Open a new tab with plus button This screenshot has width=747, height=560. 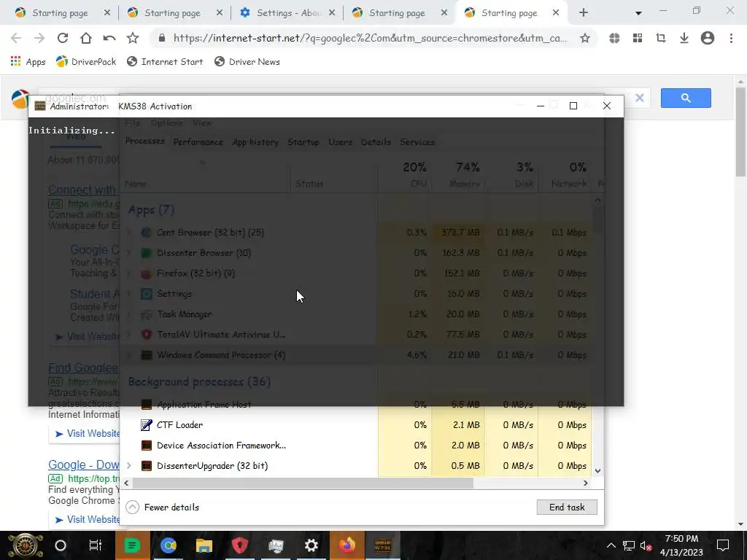click(x=584, y=13)
